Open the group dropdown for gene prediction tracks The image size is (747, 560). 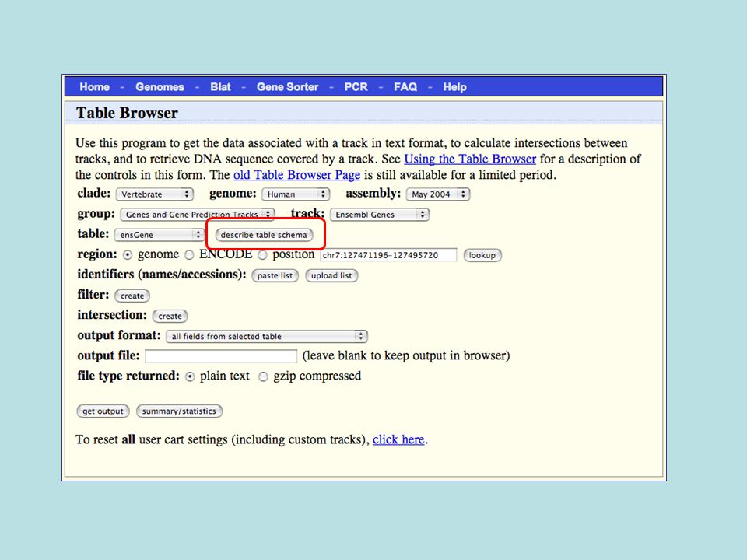tap(197, 215)
